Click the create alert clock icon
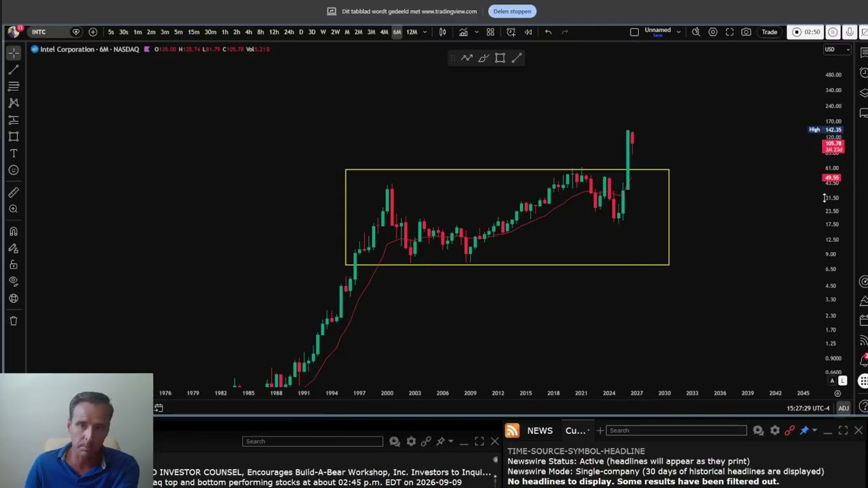The image size is (868, 488). tap(511, 32)
